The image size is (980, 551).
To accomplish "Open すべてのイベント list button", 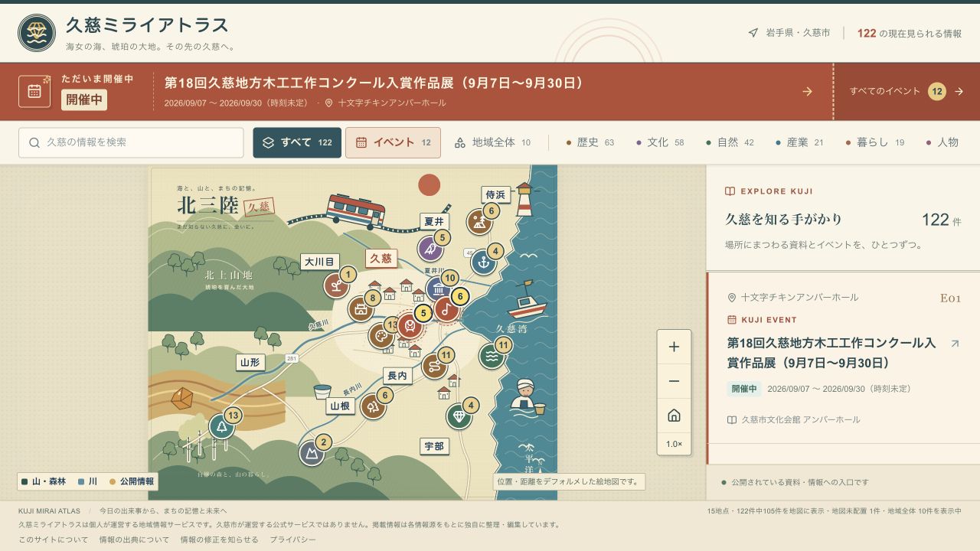I will [906, 92].
